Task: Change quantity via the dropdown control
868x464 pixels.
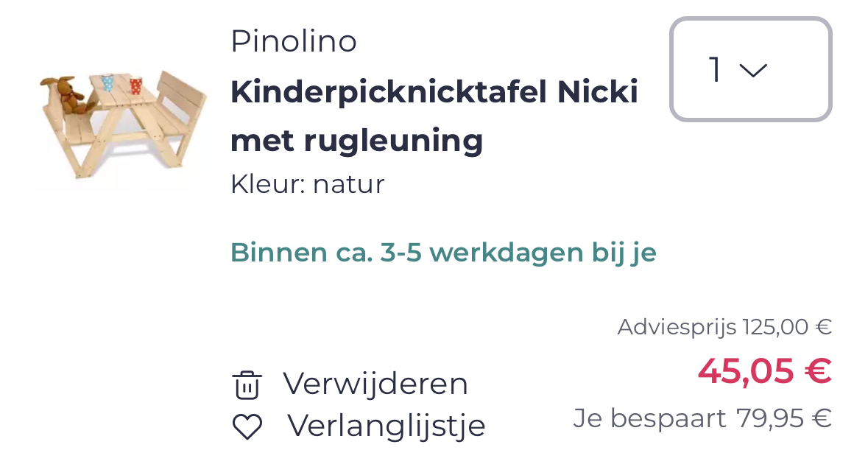Action: pyautogui.click(x=750, y=69)
